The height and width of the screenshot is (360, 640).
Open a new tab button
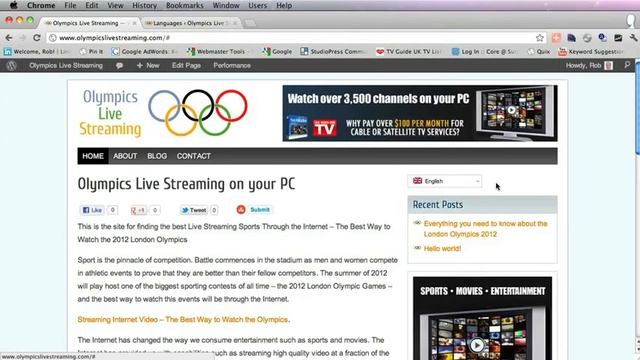pyautogui.click(x=250, y=23)
